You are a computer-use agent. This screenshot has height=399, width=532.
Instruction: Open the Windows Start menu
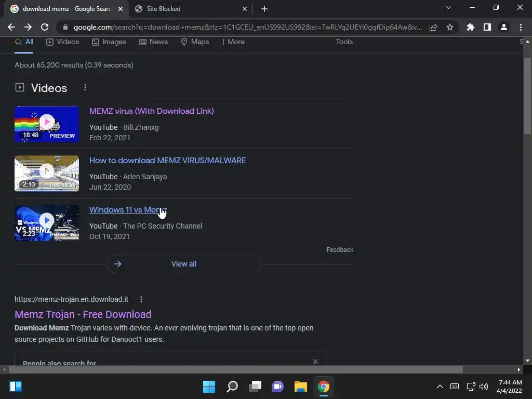pyautogui.click(x=209, y=387)
